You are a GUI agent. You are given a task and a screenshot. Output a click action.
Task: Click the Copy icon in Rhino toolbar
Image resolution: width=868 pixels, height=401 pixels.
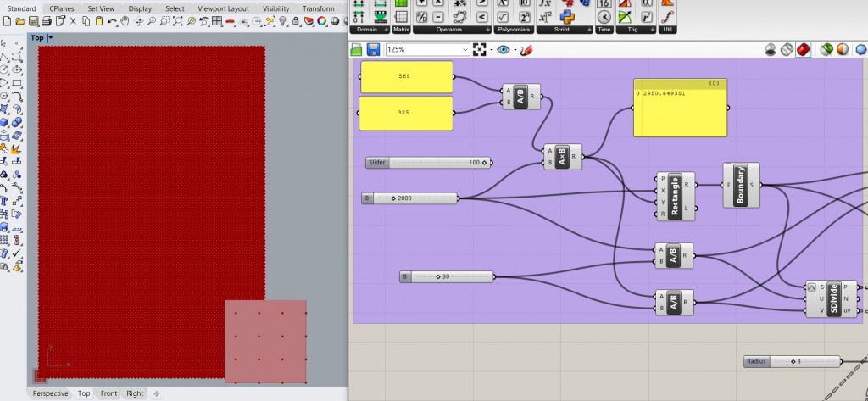pyautogui.click(x=86, y=21)
